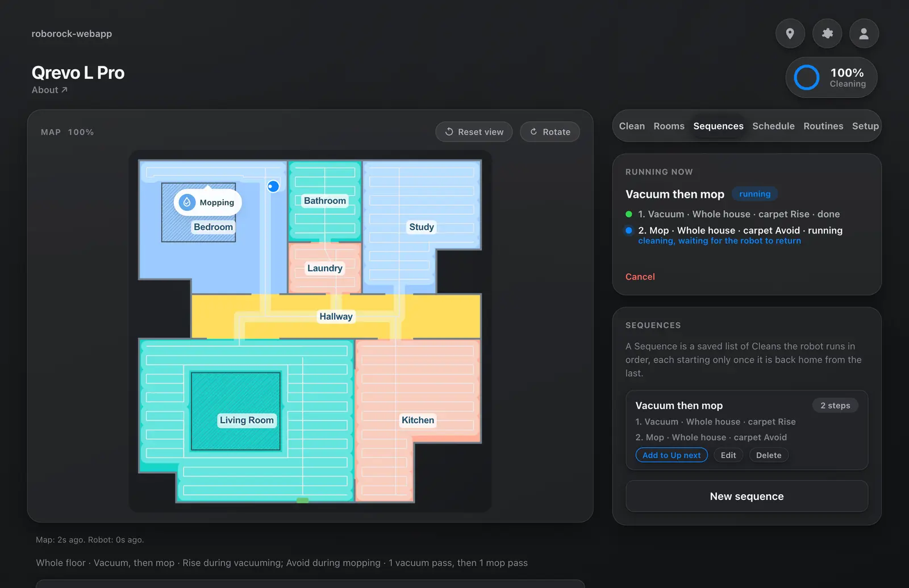
Task: Switch to the Clean tab
Action: click(x=632, y=126)
